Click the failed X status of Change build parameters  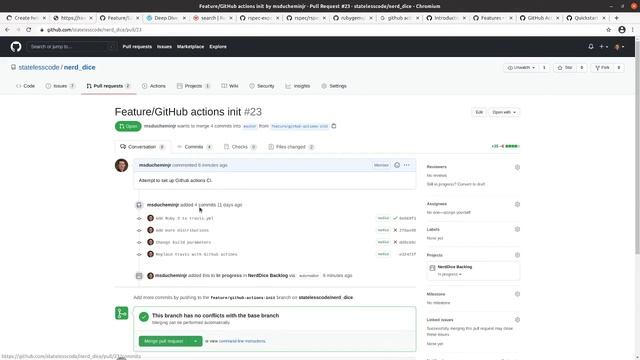(395, 242)
